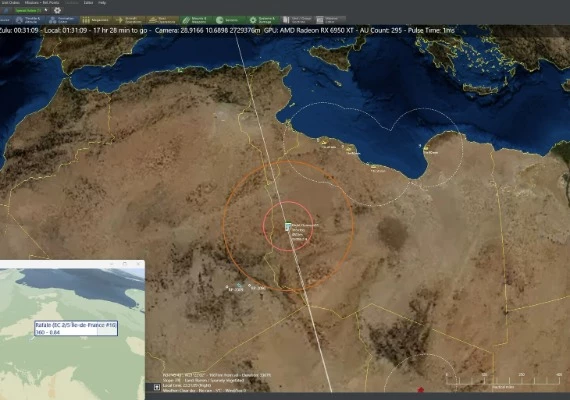The width and height of the screenshot is (570, 400).
Task: Open the Mission Editor button
Action: click(330, 20)
